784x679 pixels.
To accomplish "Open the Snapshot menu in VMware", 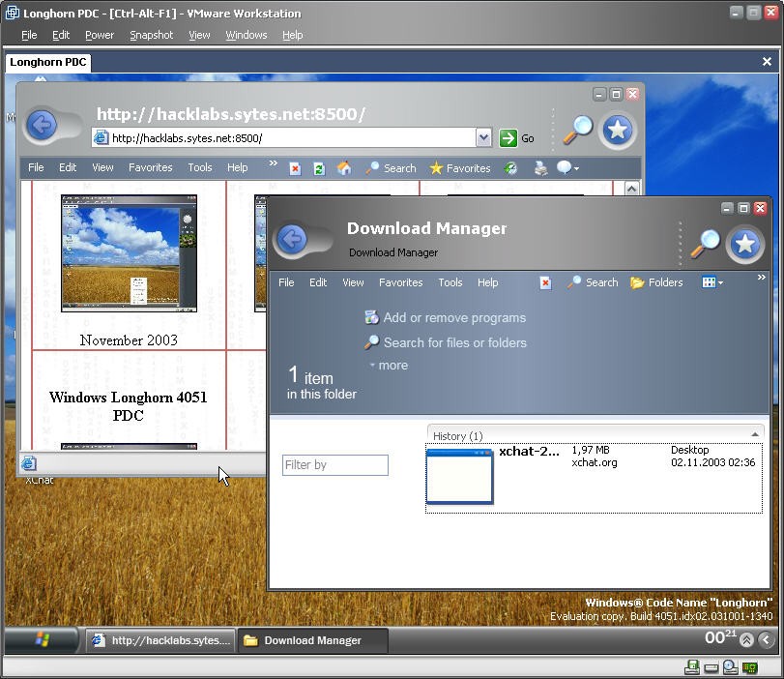I will 151,35.
